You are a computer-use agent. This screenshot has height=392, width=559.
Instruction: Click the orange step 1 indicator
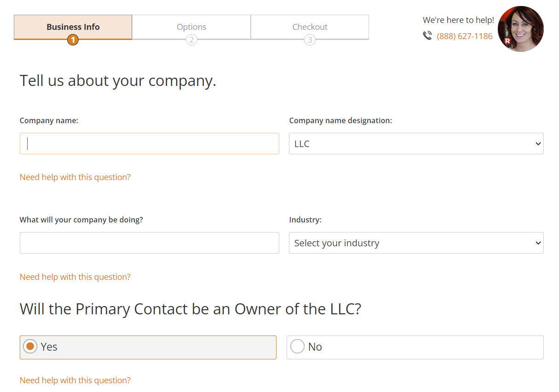(x=73, y=40)
